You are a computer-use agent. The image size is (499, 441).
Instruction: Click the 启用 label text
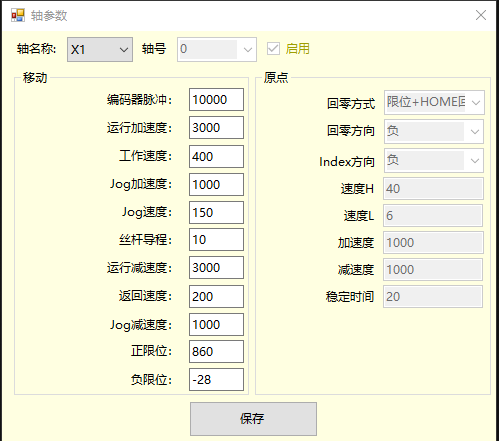[x=297, y=49]
